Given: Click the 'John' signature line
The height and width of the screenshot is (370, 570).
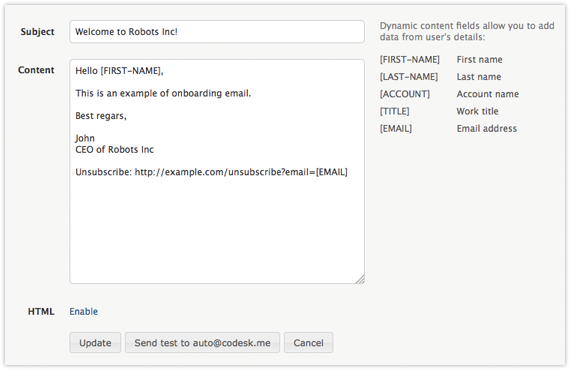Looking at the screenshot, I should tap(85, 138).
